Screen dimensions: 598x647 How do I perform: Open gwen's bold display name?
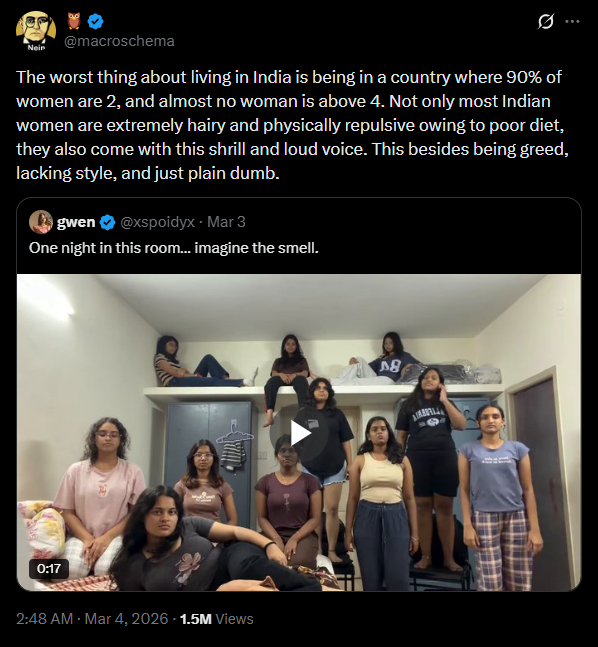click(76, 222)
